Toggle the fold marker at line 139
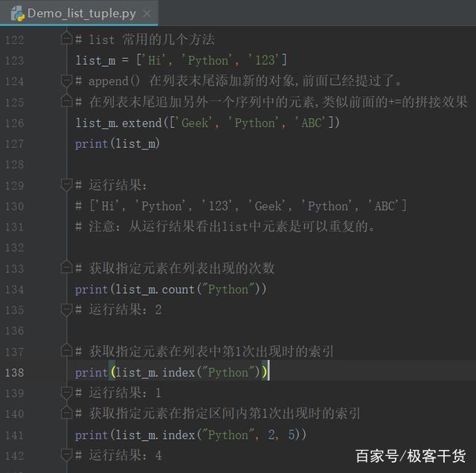The height and width of the screenshot is (473, 476). pyautogui.click(x=66, y=393)
